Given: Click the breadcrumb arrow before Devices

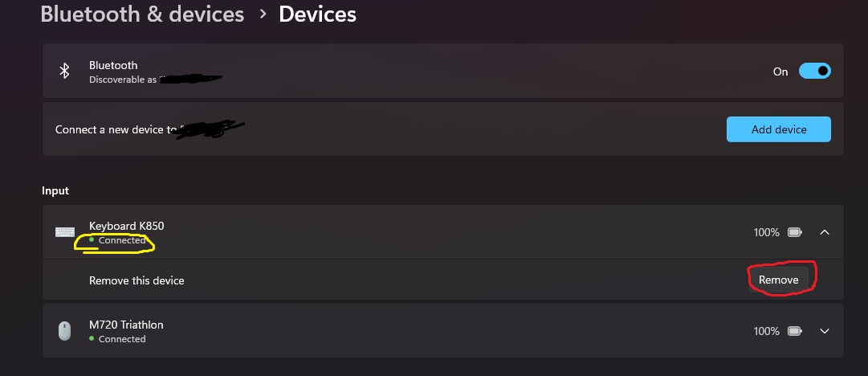Looking at the screenshot, I should click(x=262, y=14).
